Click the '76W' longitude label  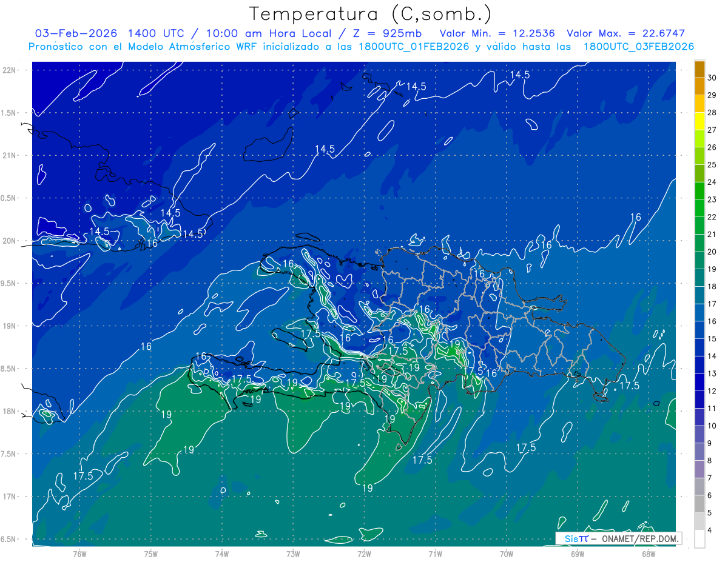point(79,554)
